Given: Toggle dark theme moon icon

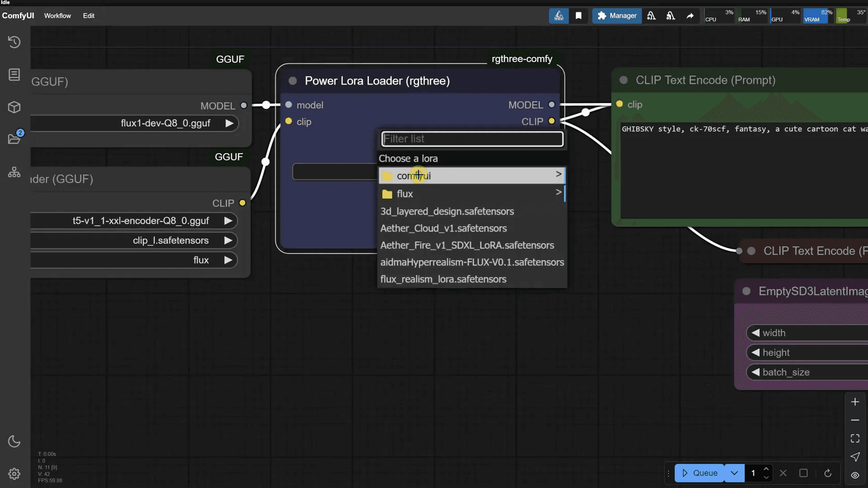Looking at the screenshot, I should 14,441.
